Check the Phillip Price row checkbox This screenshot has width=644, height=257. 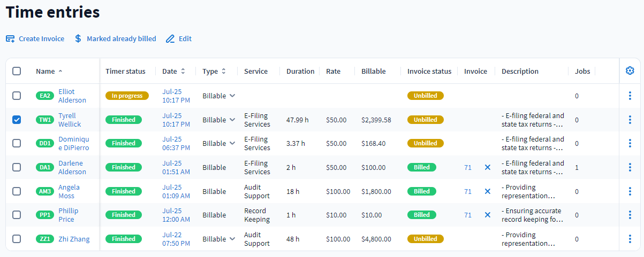(x=17, y=215)
